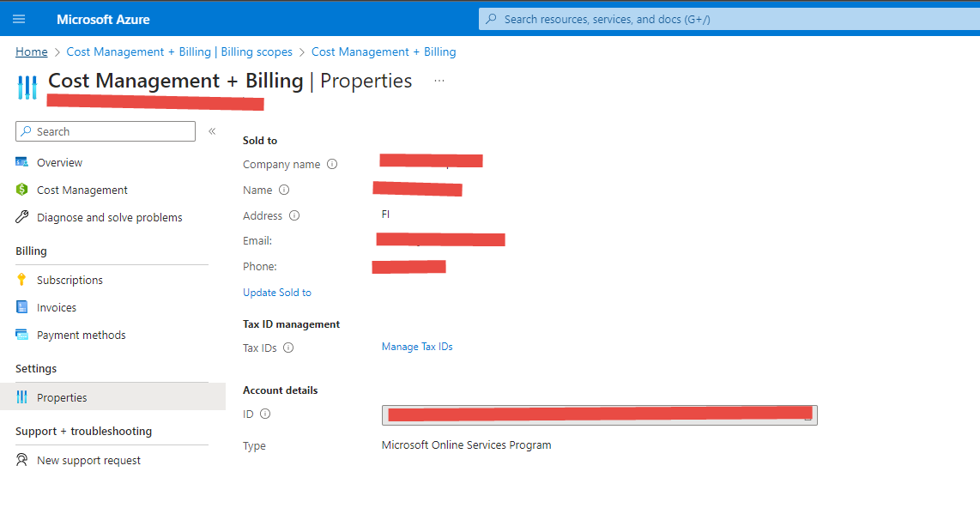Show info tooltip for Company name

pyautogui.click(x=332, y=165)
